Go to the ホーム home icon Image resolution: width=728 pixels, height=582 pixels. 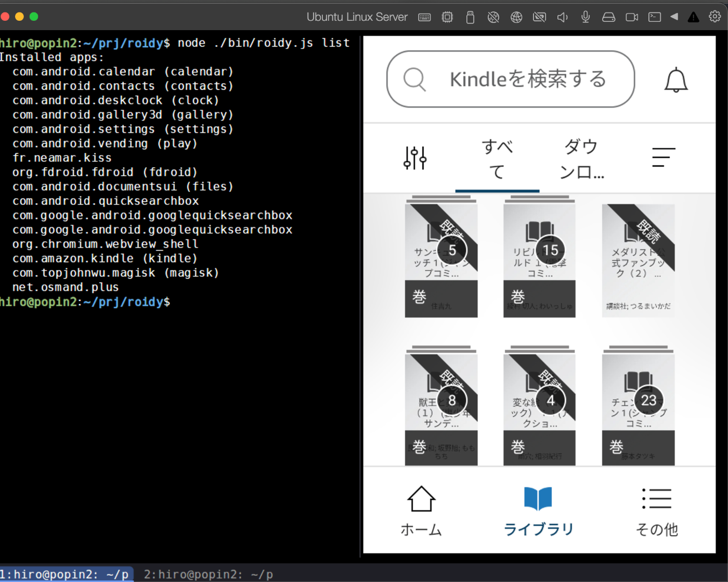pyautogui.click(x=421, y=499)
